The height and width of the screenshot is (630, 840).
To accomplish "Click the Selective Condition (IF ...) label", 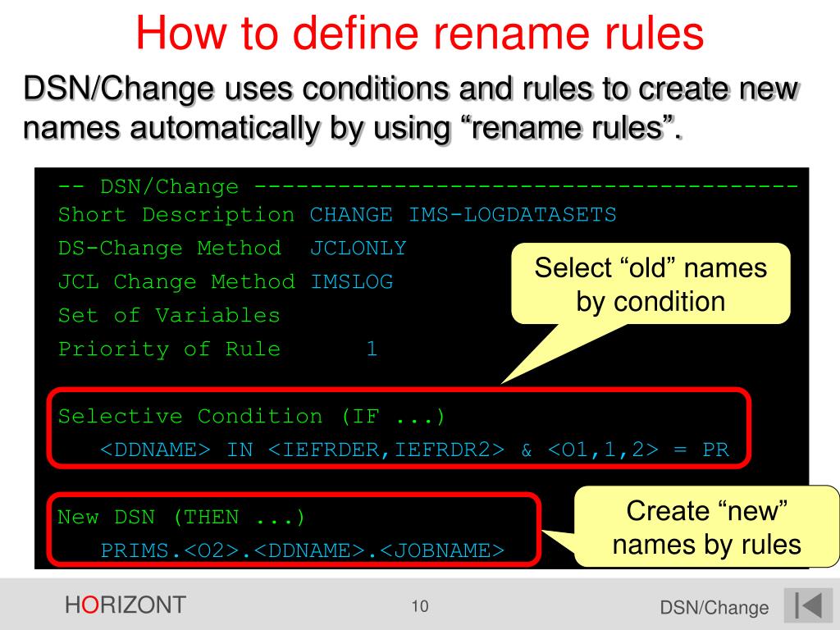I will (252, 416).
